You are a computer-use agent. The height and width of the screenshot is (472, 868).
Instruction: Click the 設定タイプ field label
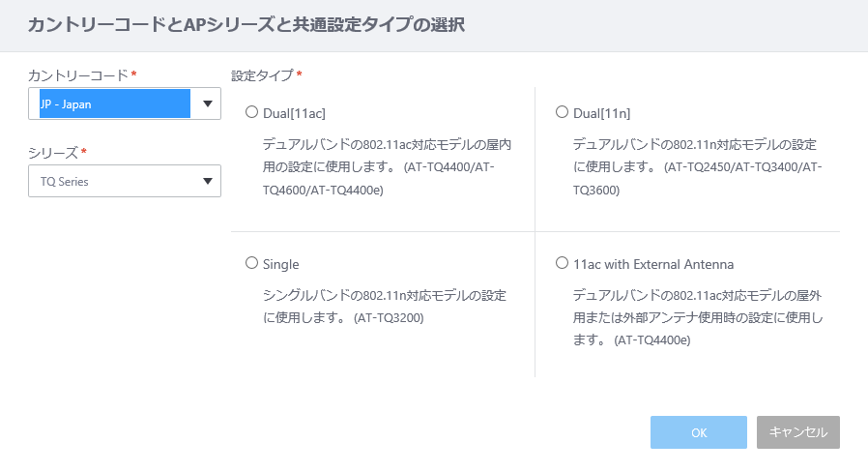(262, 75)
